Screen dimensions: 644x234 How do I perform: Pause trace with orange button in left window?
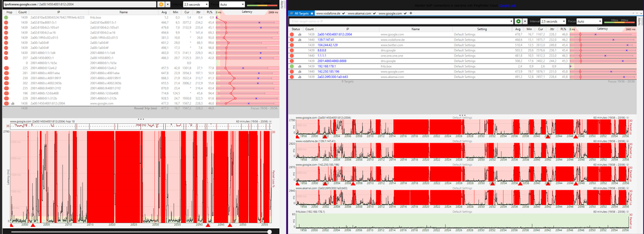click(x=161, y=4)
